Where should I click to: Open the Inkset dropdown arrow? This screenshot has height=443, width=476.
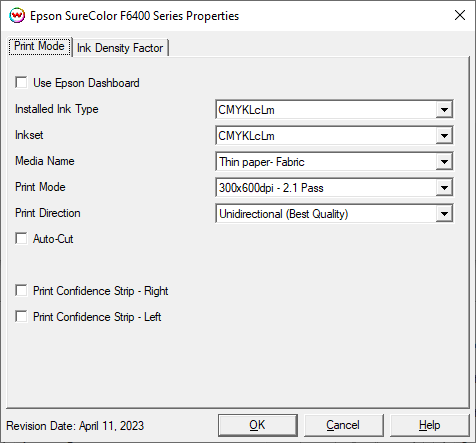tap(444, 136)
